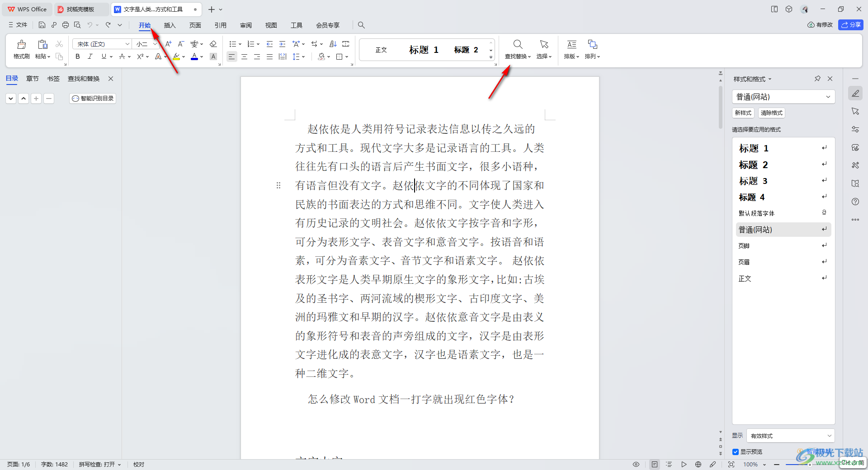Click the Undo arrow icon

click(x=90, y=25)
